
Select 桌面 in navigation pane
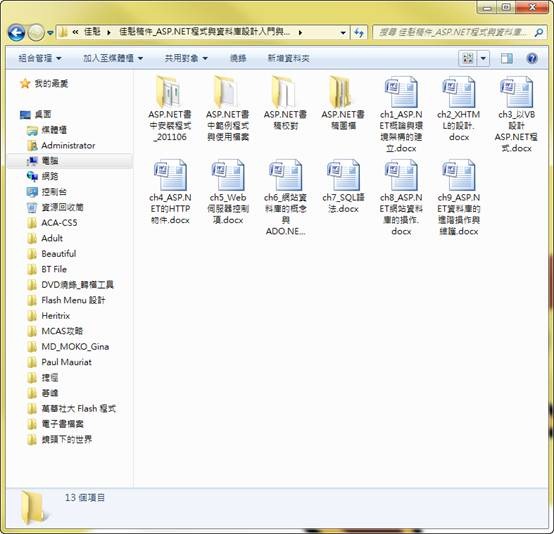[x=35, y=115]
